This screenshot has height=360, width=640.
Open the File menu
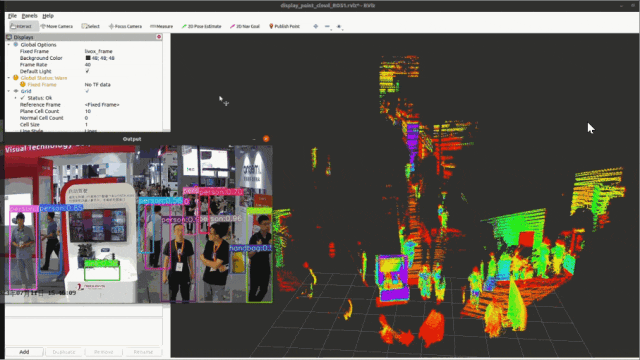(12, 16)
